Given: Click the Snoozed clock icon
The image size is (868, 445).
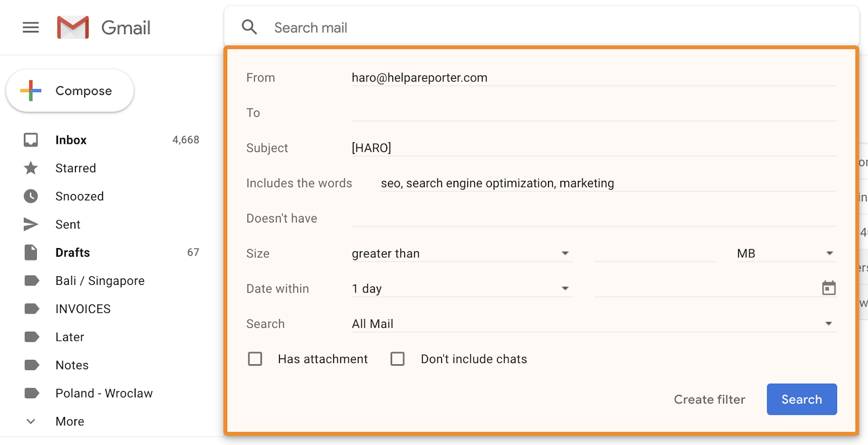Looking at the screenshot, I should [31, 196].
